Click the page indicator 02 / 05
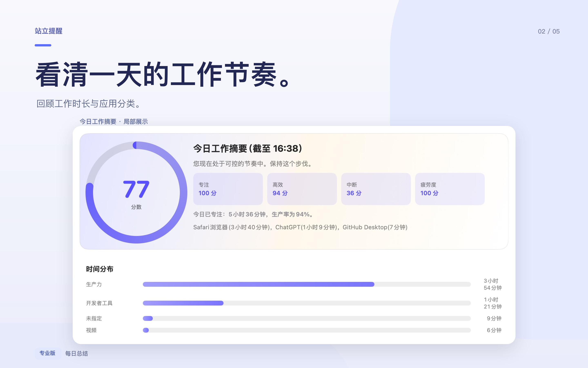588x368 pixels. point(549,31)
